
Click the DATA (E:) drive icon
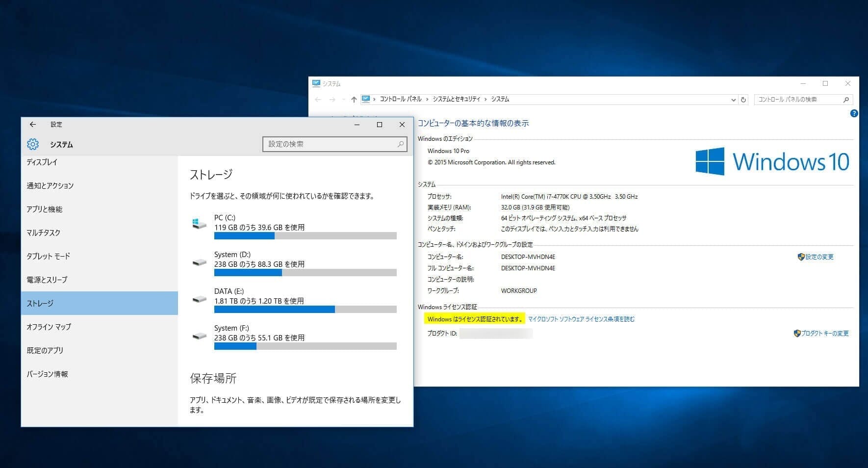(x=199, y=299)
